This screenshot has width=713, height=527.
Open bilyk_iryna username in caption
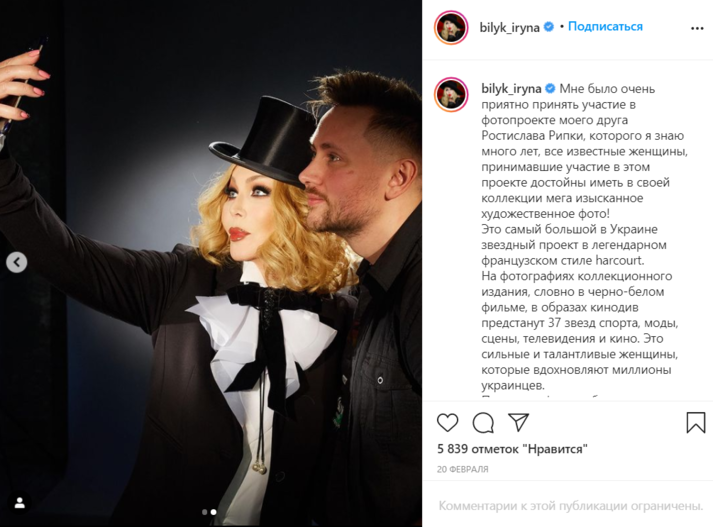[511, 89]
